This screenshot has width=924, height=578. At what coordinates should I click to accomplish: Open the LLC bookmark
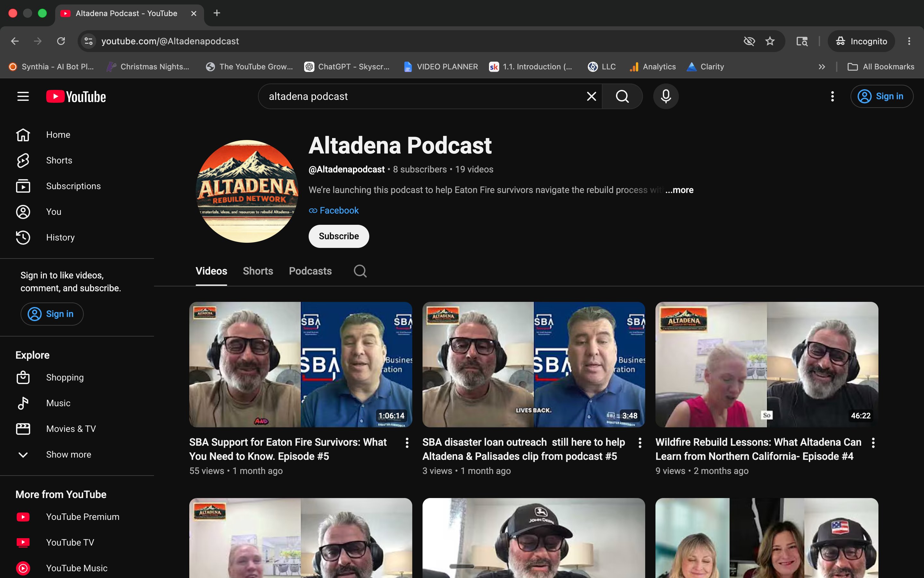click(602, 66)
